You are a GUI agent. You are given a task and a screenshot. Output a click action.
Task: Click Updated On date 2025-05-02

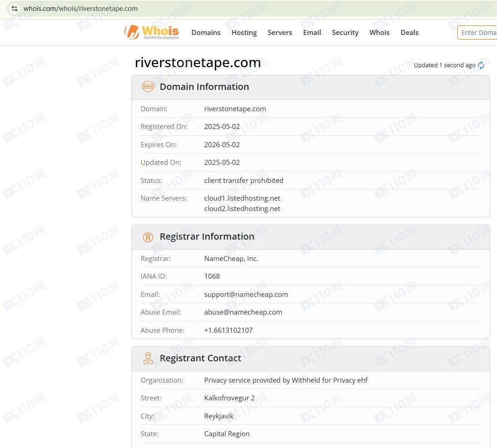click(x=222, y=162)
